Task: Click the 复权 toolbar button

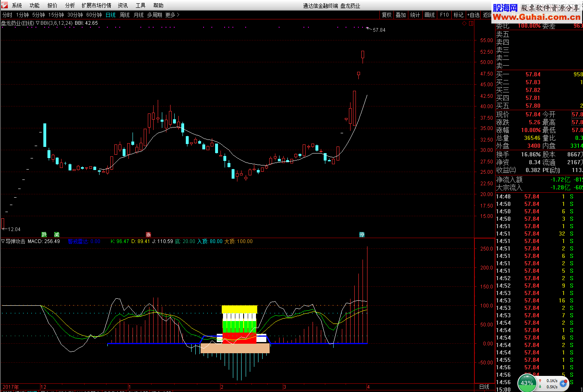Action: (x=387, y=15)
